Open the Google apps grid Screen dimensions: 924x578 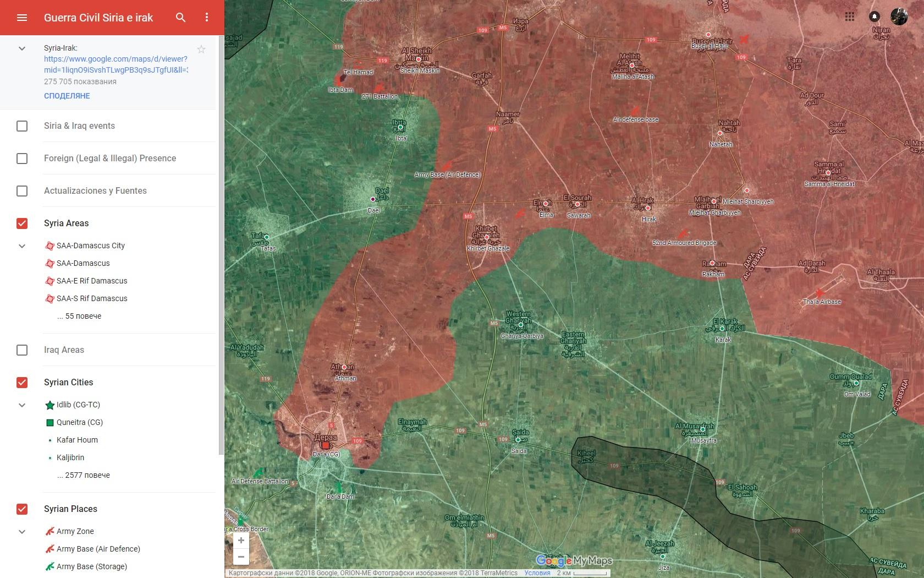tap(850, 17)
